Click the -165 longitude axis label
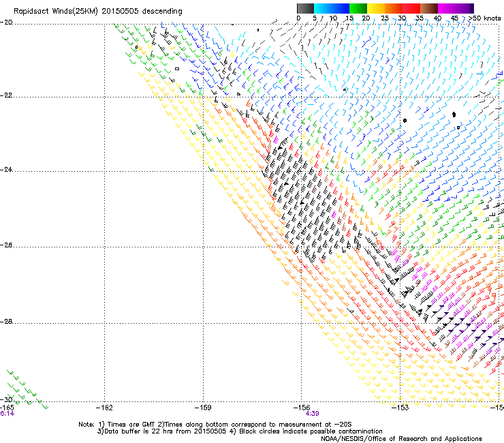 (x=7, y=408)
